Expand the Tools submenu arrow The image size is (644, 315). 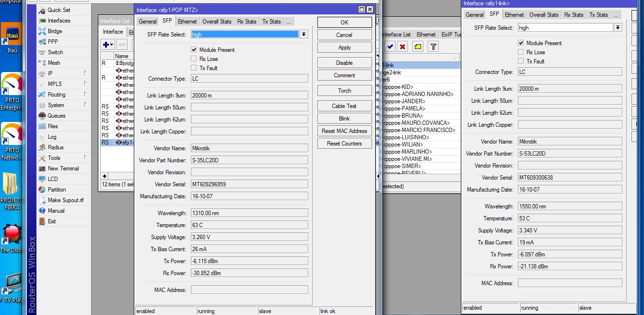click(85, 157)
